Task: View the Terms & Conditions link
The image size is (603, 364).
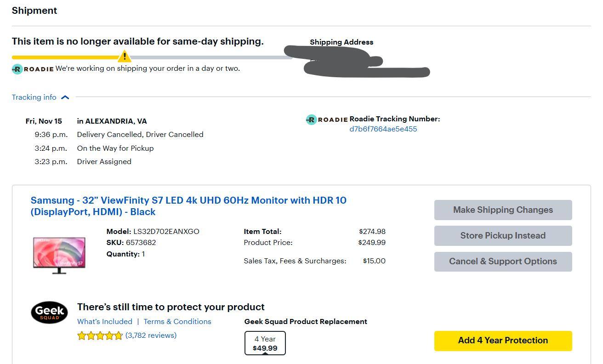Action: pos(177,322)
